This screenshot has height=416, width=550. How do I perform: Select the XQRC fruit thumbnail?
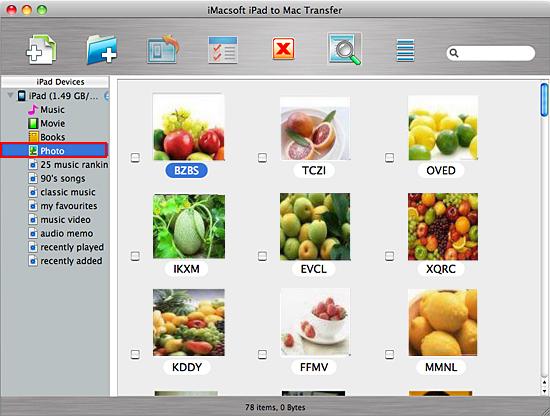[x=443, y=227]
